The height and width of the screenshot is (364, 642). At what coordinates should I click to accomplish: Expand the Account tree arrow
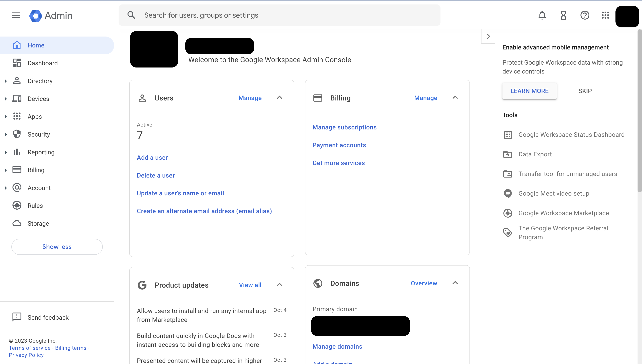click(6, 188)
